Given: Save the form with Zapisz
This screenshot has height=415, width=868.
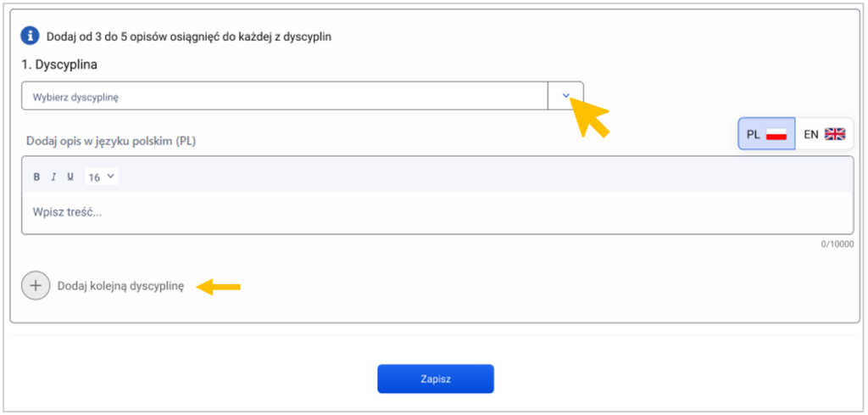Looking at the screenshot, I should coord(436,379).
